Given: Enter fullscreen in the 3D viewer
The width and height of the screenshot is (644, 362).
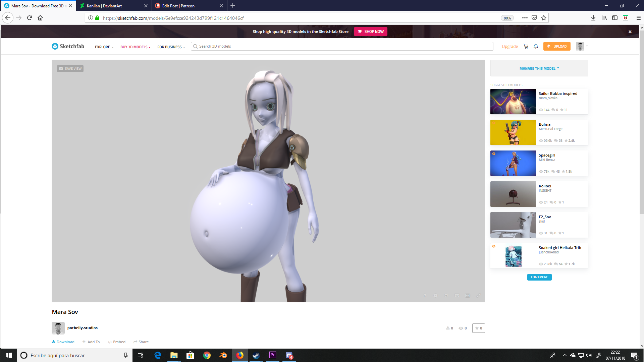Looking at the screenshot, I should pos(478,295).
